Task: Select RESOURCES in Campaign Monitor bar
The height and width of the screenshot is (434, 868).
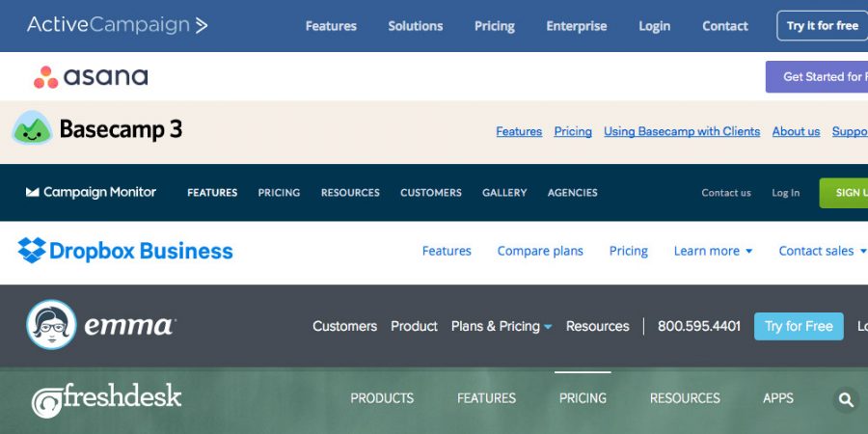Action: [350, 193]
